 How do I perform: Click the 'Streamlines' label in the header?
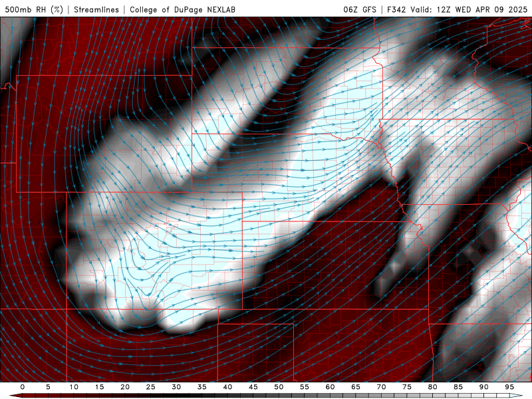pyautogui.click(x=96, y=9)
